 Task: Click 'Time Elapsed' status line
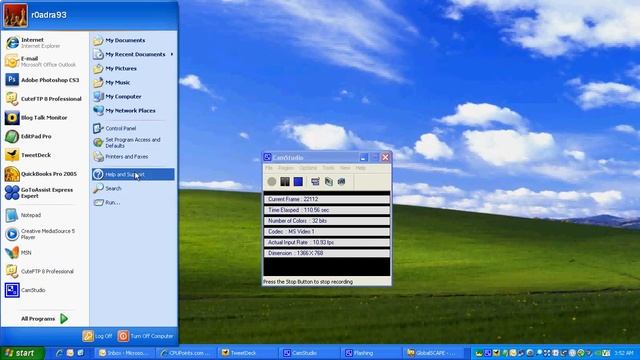327,210
